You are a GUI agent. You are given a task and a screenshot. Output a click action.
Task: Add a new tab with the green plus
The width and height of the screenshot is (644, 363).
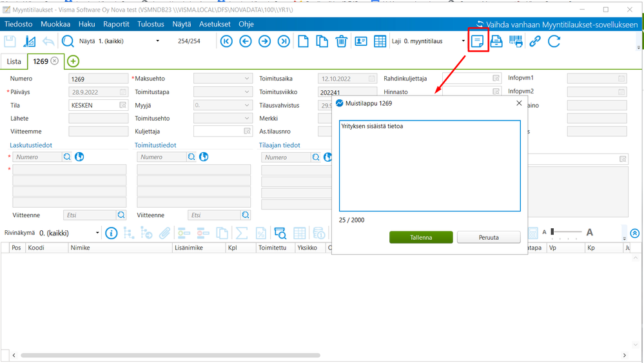tap(73, 61)
